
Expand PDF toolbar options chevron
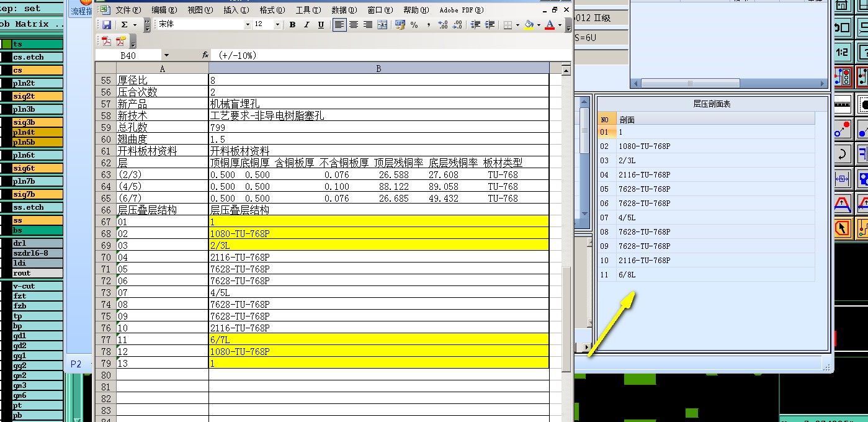[133, 41]
